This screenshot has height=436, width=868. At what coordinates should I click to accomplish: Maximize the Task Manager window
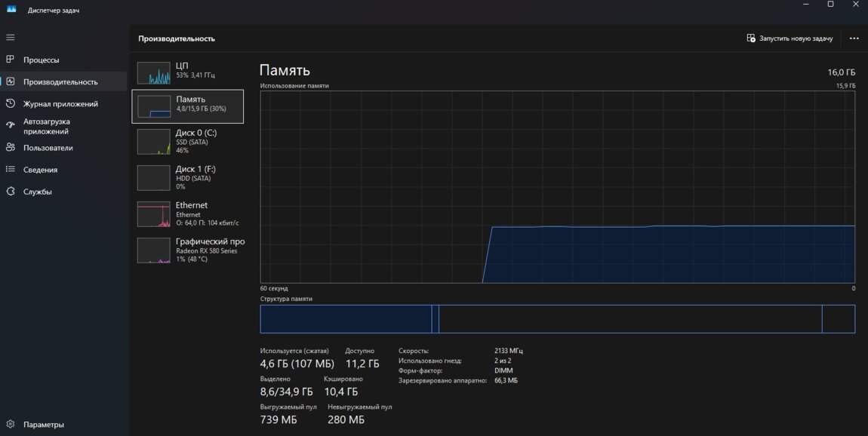(830, 5)
